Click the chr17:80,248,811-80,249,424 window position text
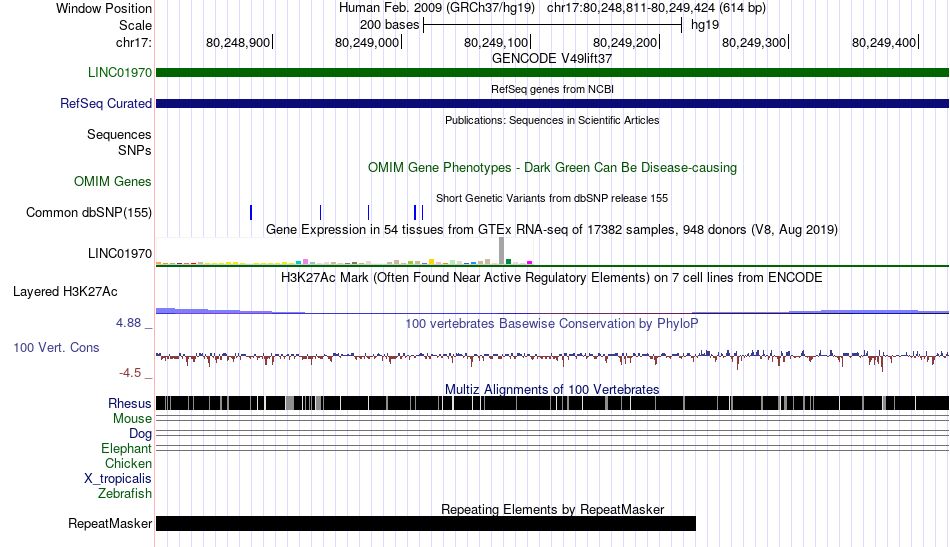Image resolution: width=950 pixels, height=547 pixels. tap(656, 8)
